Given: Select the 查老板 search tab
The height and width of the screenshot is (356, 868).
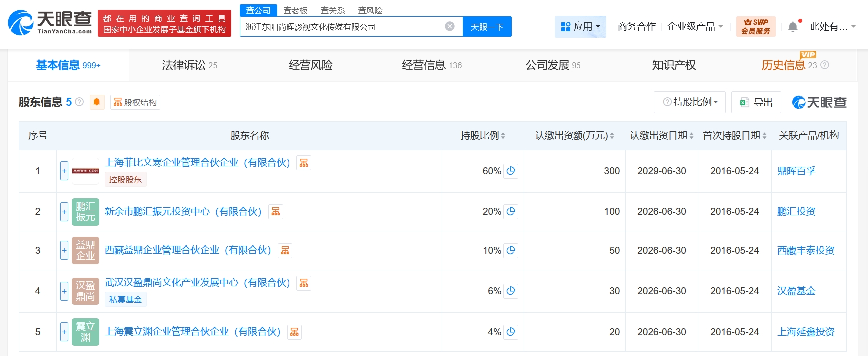Looking at the screenshot, I should [295, 10].
